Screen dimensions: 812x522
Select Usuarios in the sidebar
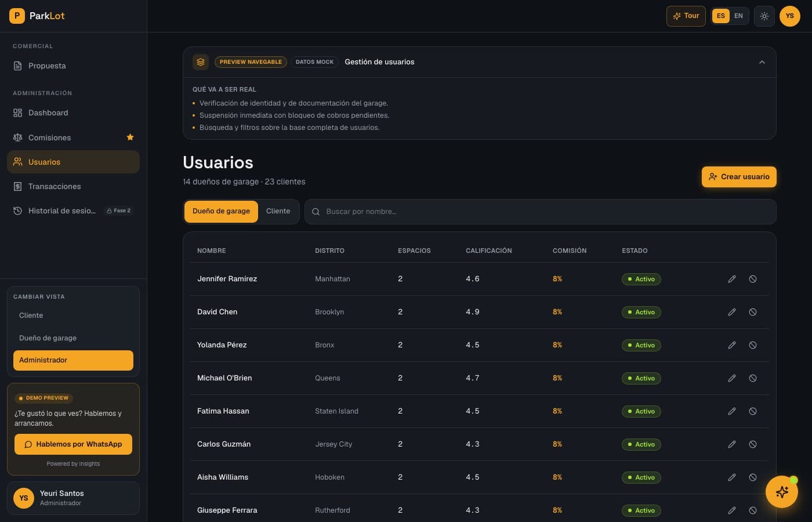(x=73, y=162)
